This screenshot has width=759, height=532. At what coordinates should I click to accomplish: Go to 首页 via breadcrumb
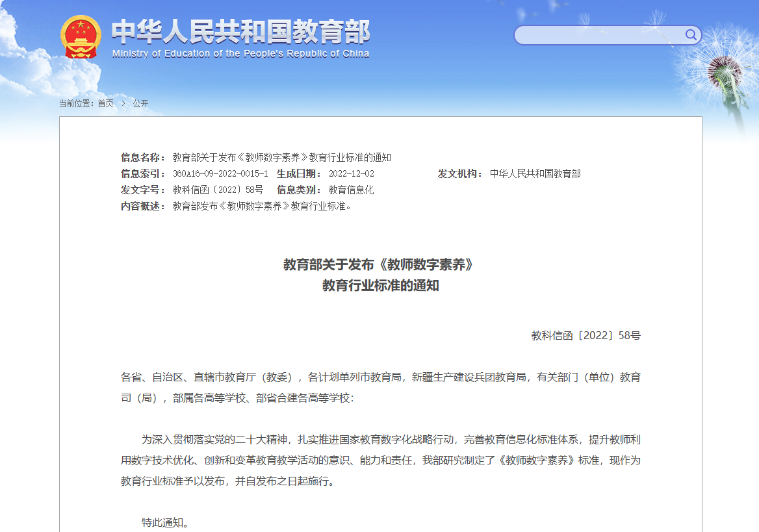(x=105, y=103)
